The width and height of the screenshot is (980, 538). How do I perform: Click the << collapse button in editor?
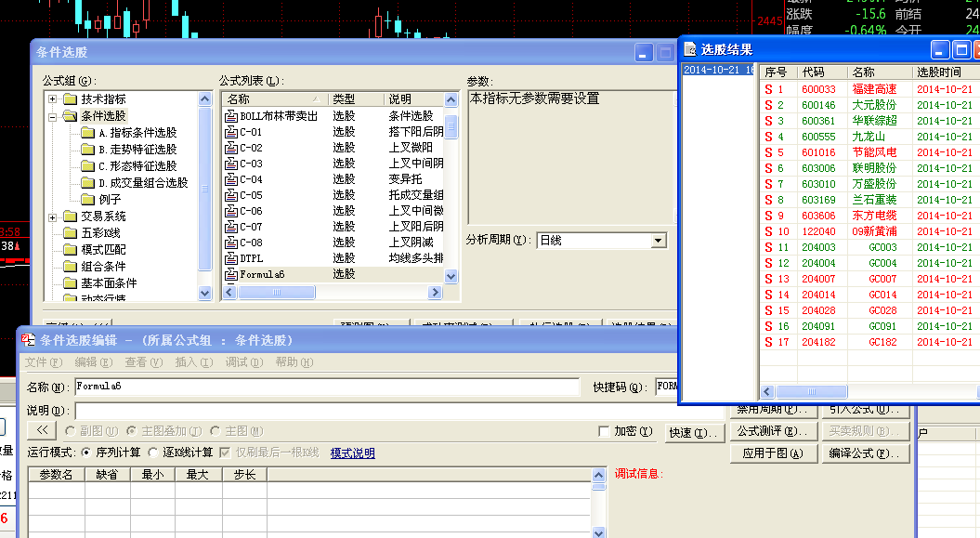(42, 430)
